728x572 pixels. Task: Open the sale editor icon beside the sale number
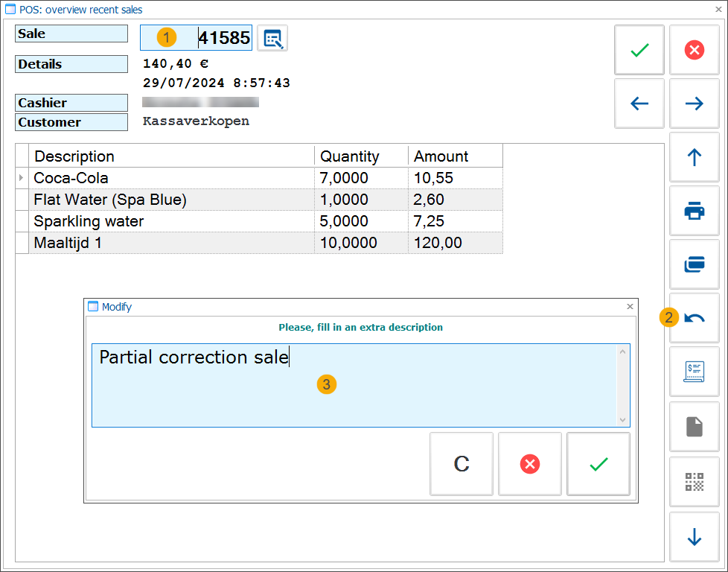[272, 38]
